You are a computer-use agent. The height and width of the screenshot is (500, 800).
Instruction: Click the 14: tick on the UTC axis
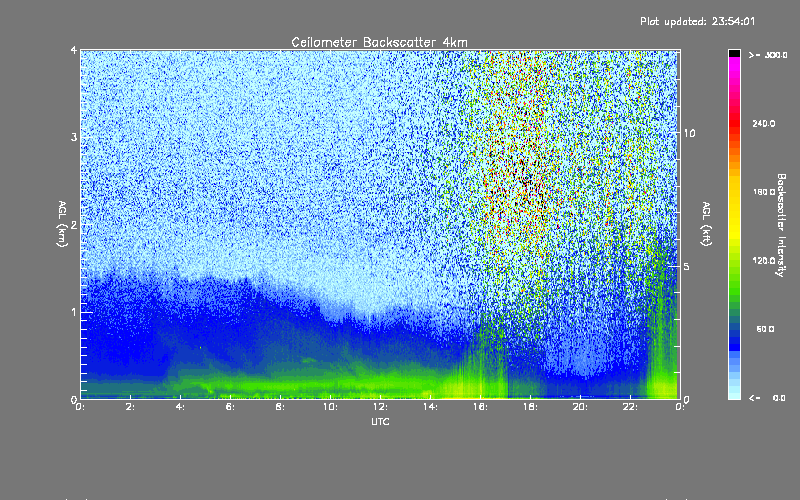(x=430, y=407)
